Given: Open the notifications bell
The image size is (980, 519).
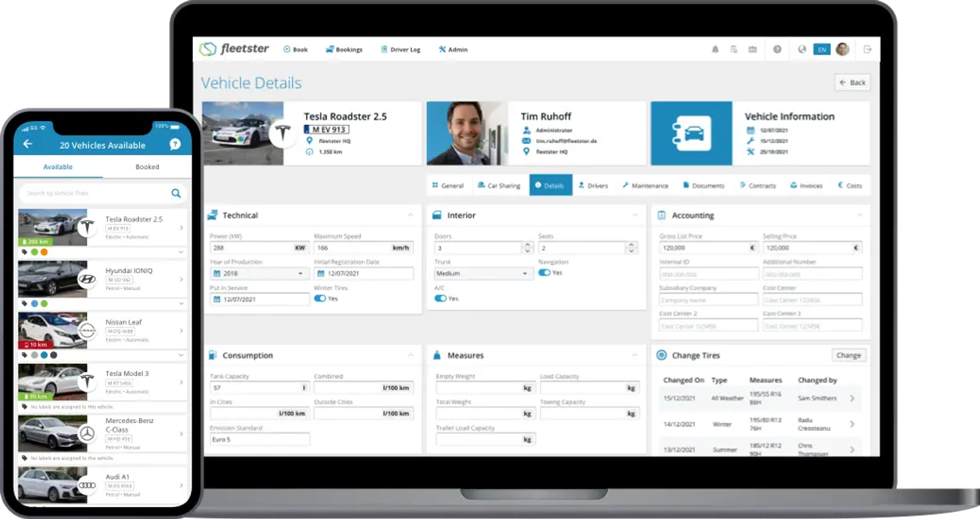Looking at the screenshot, I should [x=715, y=49].
